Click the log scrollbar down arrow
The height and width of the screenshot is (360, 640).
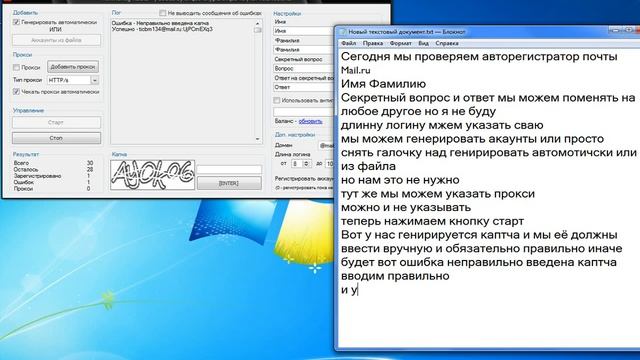[258, 139]
